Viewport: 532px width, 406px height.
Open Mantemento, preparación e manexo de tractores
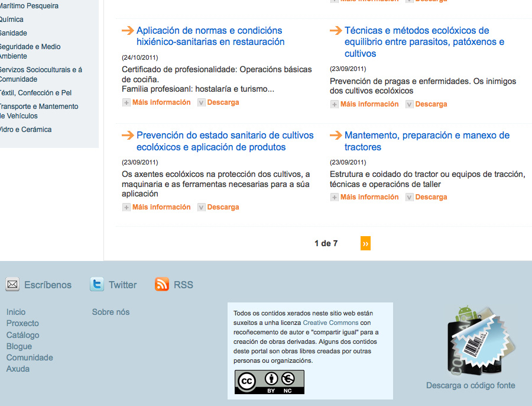click(427, 141)
